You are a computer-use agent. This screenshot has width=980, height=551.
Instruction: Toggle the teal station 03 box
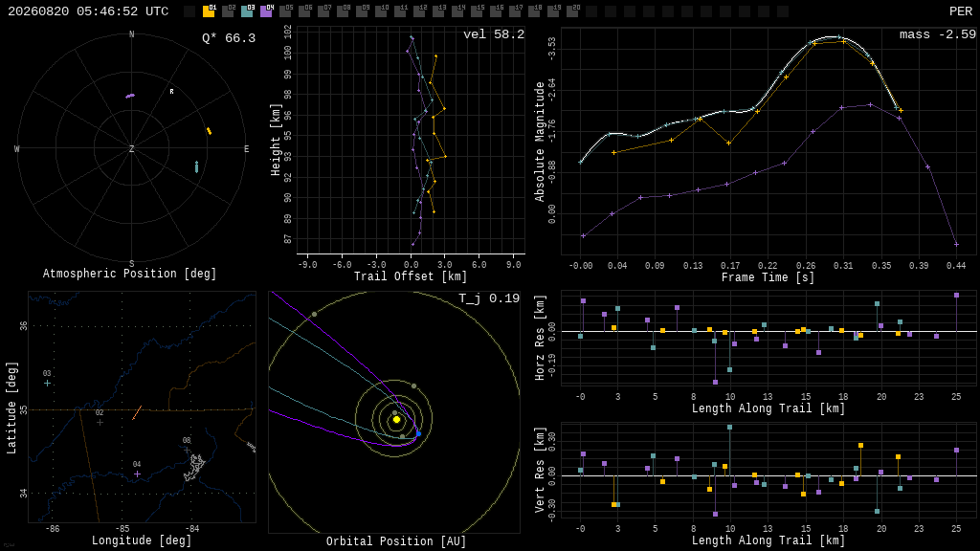[x=247, y=11]
